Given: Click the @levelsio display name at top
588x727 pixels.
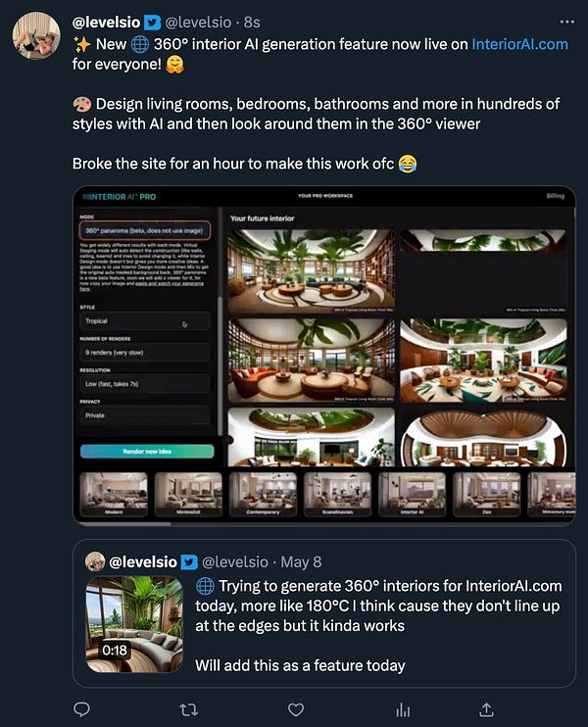Looking at the screenshot, I should tap(106, 22).
